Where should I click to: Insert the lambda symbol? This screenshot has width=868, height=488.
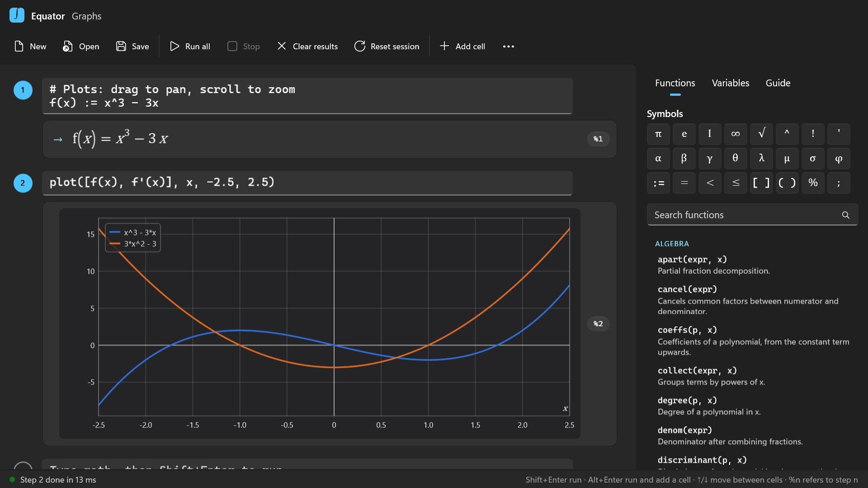point(761,158)
